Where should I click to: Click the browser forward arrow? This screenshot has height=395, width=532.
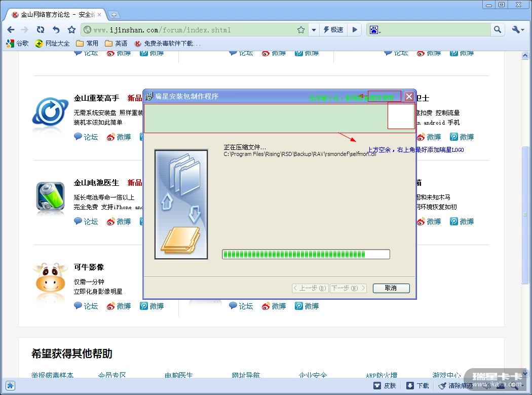[25, 30]
